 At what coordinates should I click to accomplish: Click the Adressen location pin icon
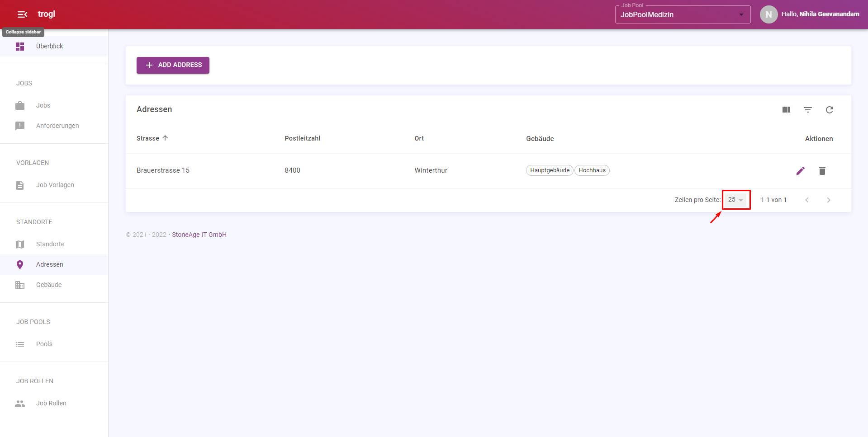click(x=20, y=265)
